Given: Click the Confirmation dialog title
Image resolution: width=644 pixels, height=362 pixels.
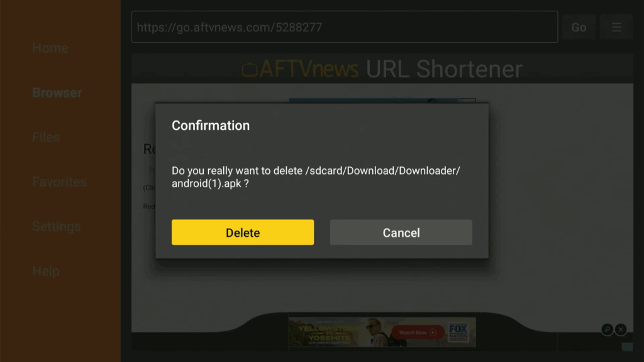Looking at the screenshot, I should tap(211, 126).
